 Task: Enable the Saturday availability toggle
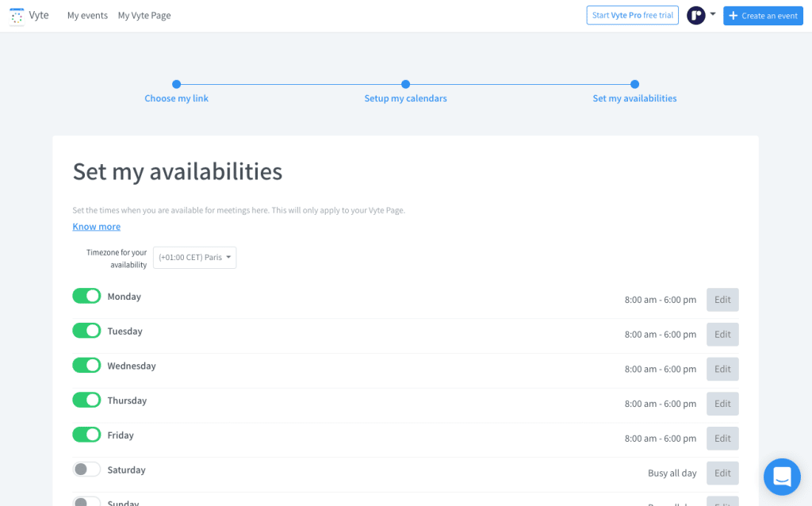(x=86, y=469)
